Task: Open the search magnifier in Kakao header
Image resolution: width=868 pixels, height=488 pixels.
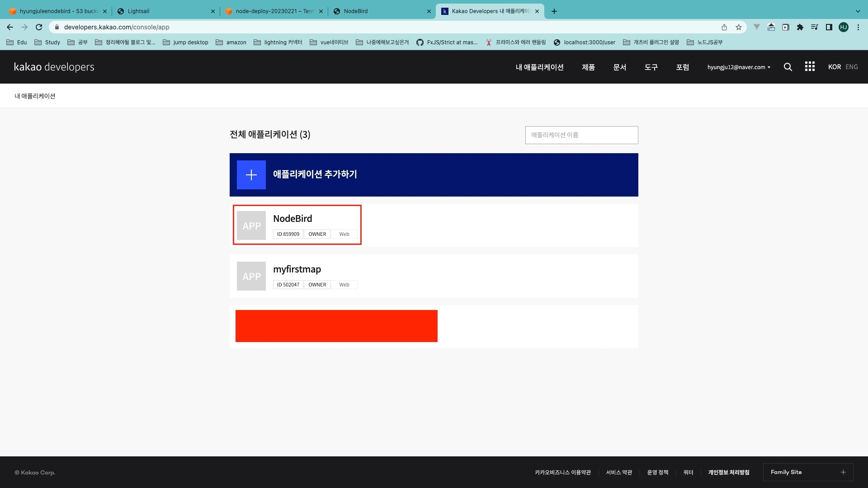Action: click(x=788, y=67)
